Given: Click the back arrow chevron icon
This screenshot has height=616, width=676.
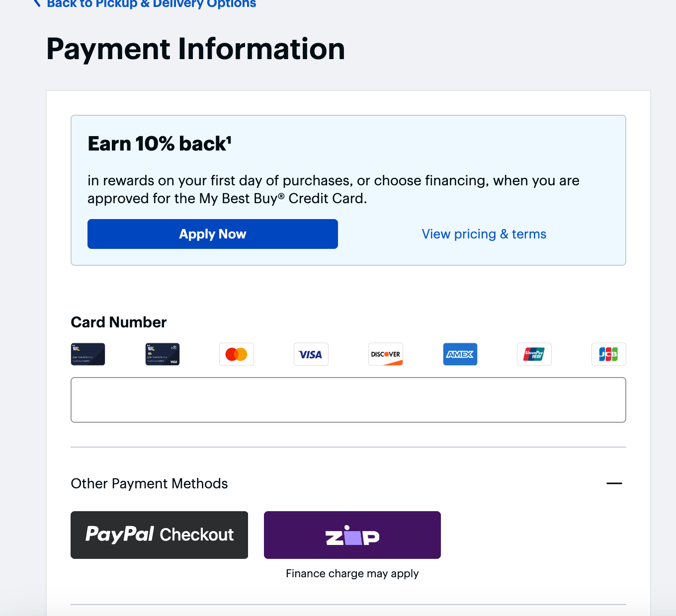Looking at the screenshot, I should pyautogui.click(x=37, y=3).
